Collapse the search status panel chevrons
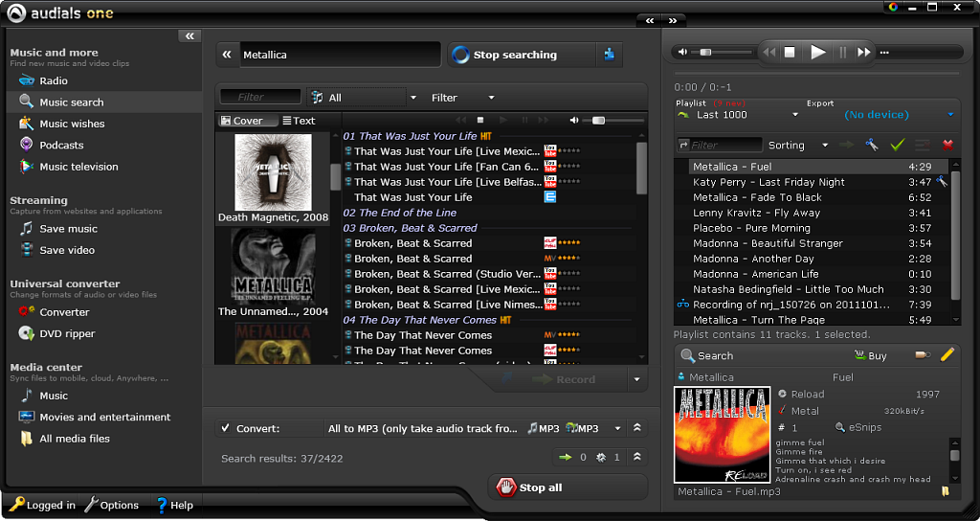 [x=636, y=457]
